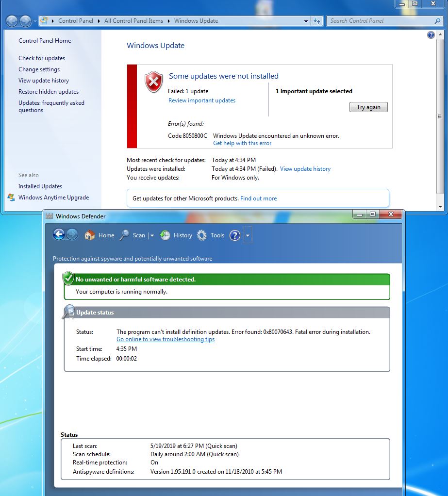
Task: Click the Defender back navigation arrow
Action: 58,234
